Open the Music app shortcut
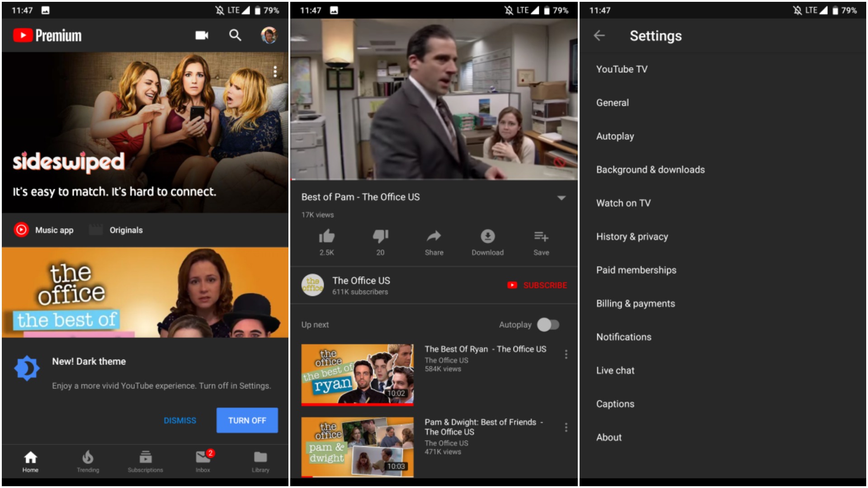The height and width of the screenshot is (488, 868). pyautogui.click(x=44, y=230)
